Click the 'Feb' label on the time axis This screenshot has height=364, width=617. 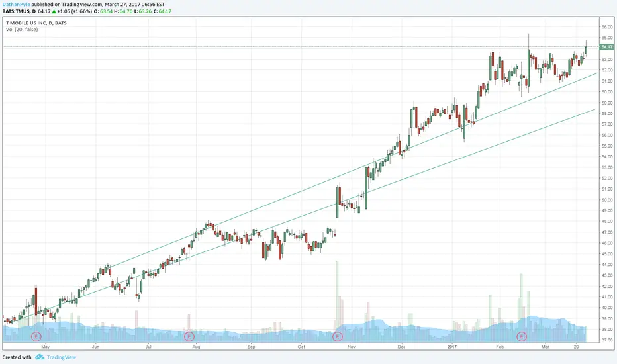[x=500, y=347]
